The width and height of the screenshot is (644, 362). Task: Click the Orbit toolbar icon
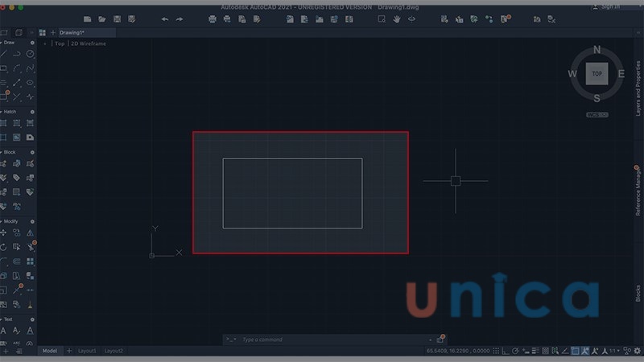tap(411, 19)
